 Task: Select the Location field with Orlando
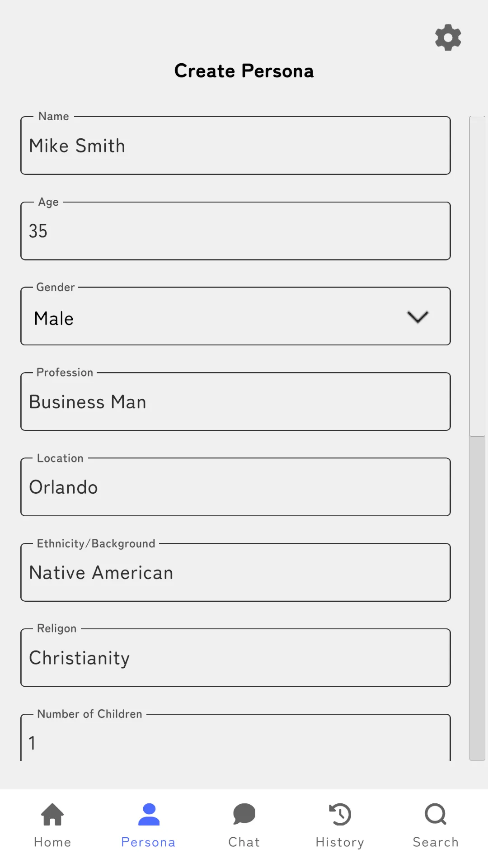click(x=235, y=487)
